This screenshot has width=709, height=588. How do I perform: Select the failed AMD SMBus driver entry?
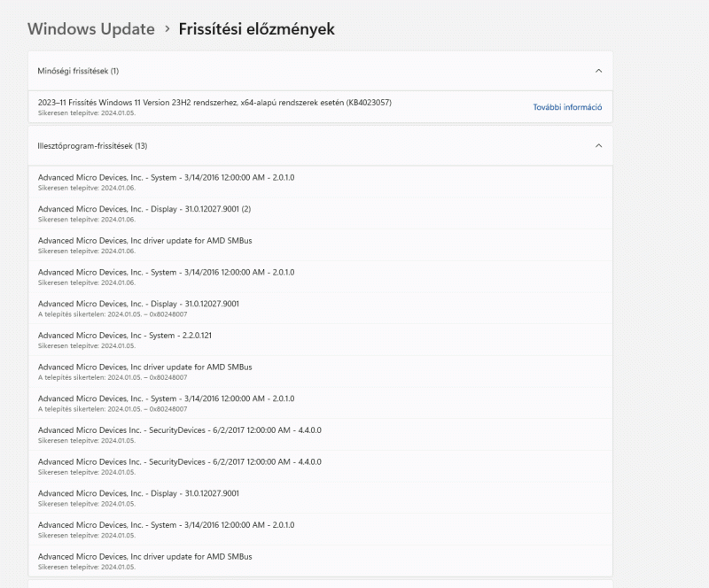pyautogui.click(x=145, y=367)
